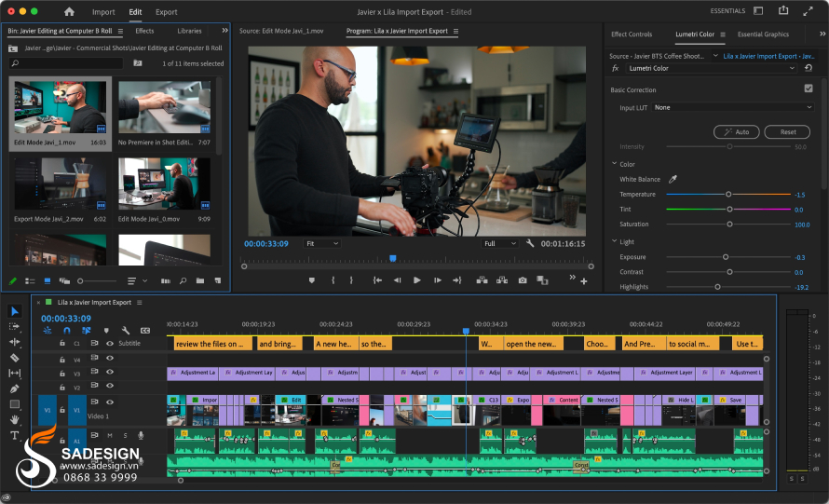The width and height of the screenshot is (829, 504).
Task: Open Quick Export share icon
Action: coord(783,10)
